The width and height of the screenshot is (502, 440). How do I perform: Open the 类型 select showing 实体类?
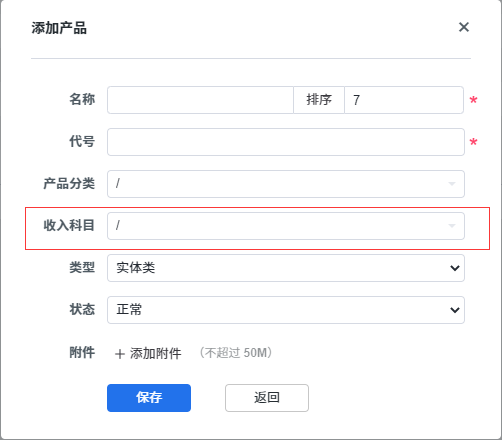point(286,268)
